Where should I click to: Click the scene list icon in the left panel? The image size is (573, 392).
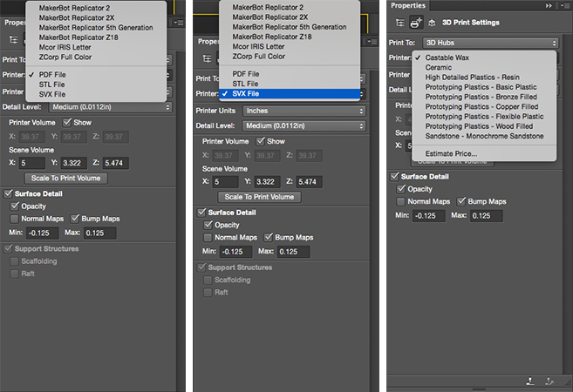pos(13,40)
